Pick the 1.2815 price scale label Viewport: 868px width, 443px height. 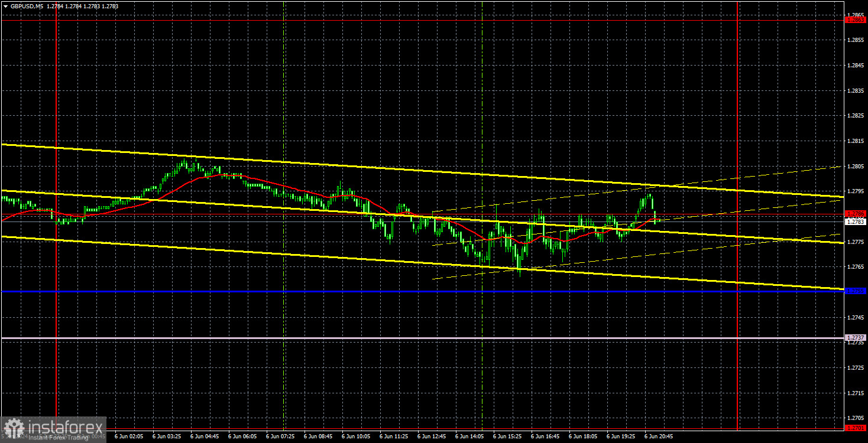coord(856,141)
